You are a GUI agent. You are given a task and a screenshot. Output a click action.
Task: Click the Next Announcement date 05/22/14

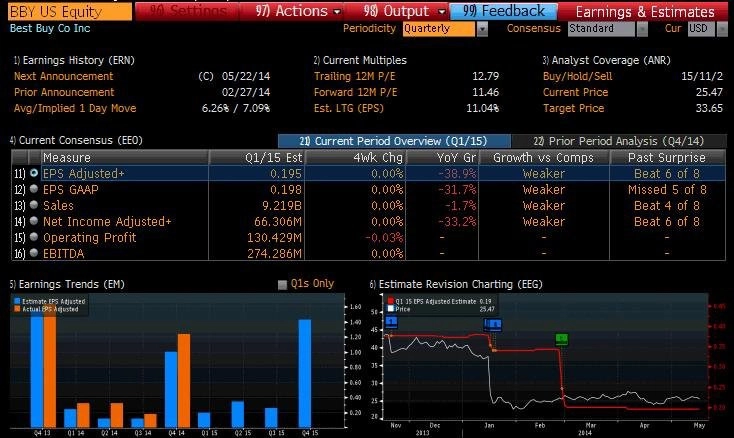coord(246,76)
